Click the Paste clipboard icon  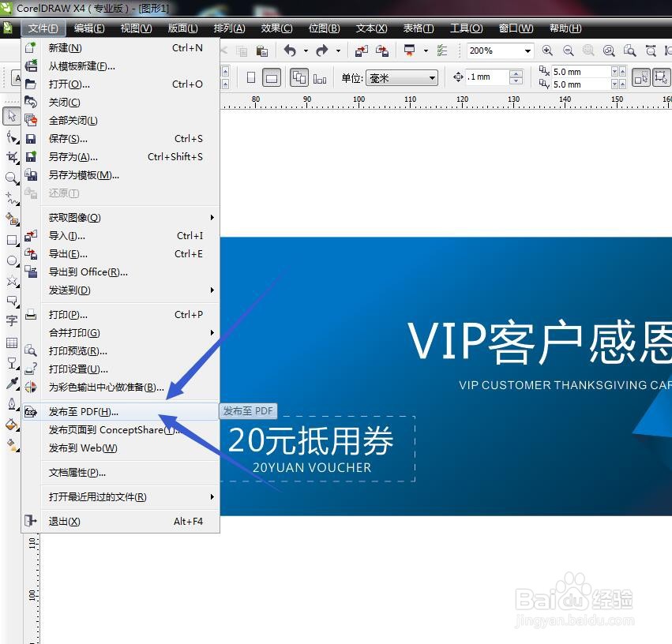(x=262, y=51)
